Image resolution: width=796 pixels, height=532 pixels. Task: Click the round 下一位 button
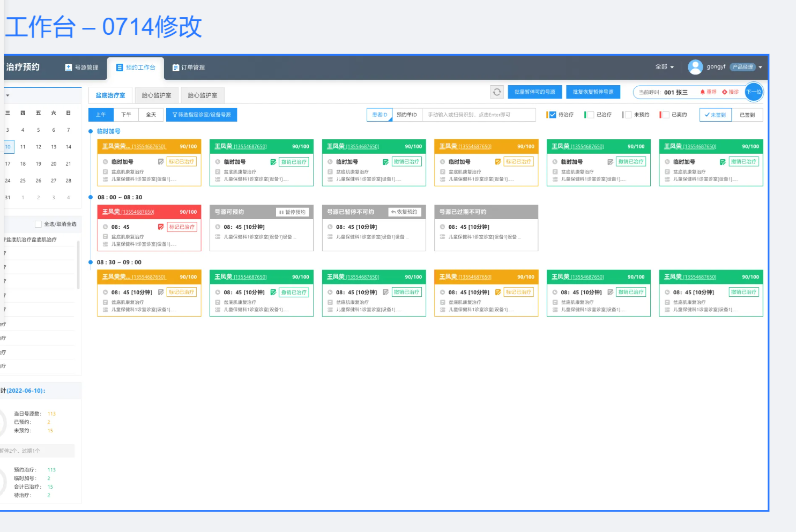[x=754, y=92]
